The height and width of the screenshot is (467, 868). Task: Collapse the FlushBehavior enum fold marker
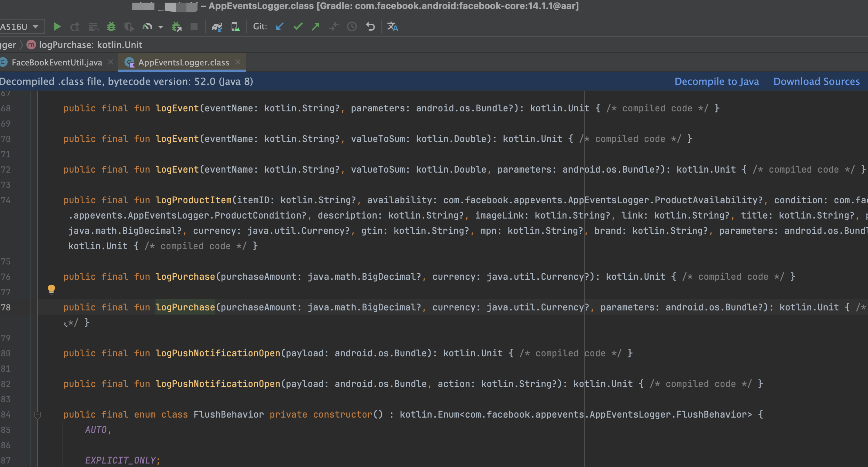[x=38, y=414]
